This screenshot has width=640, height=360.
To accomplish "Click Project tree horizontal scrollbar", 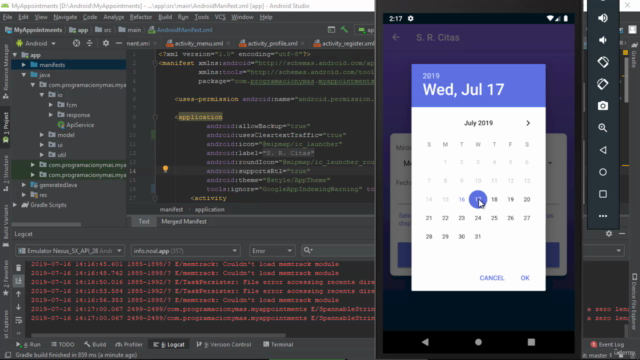I will (x=46, y=224).
